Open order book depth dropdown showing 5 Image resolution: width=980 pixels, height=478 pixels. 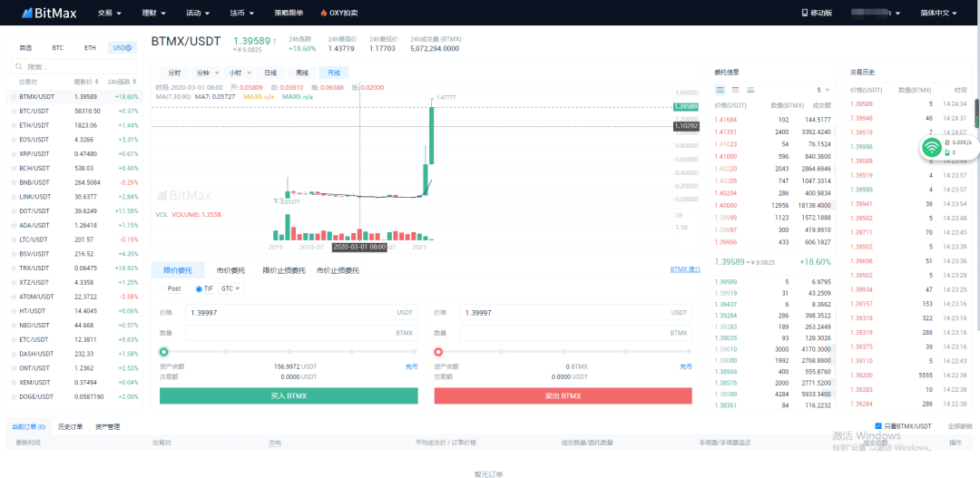[823, 90]
